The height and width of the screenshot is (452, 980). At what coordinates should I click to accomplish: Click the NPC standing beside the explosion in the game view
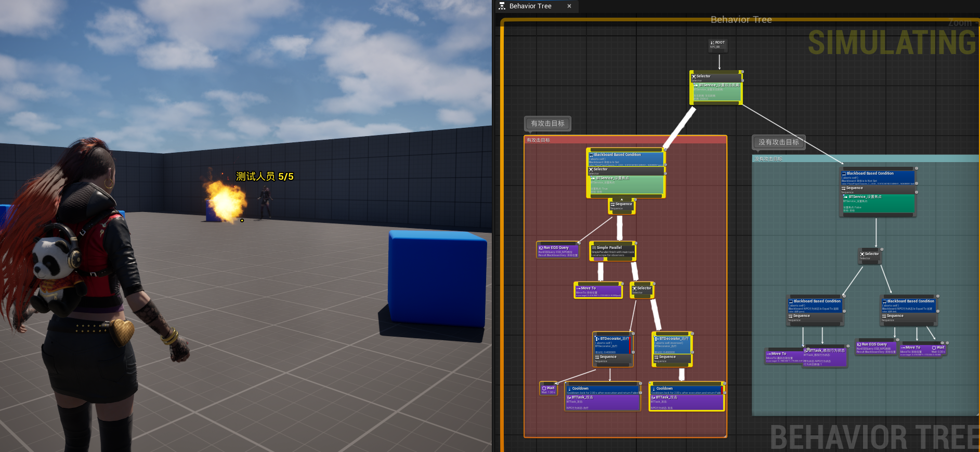coord(265,202)
